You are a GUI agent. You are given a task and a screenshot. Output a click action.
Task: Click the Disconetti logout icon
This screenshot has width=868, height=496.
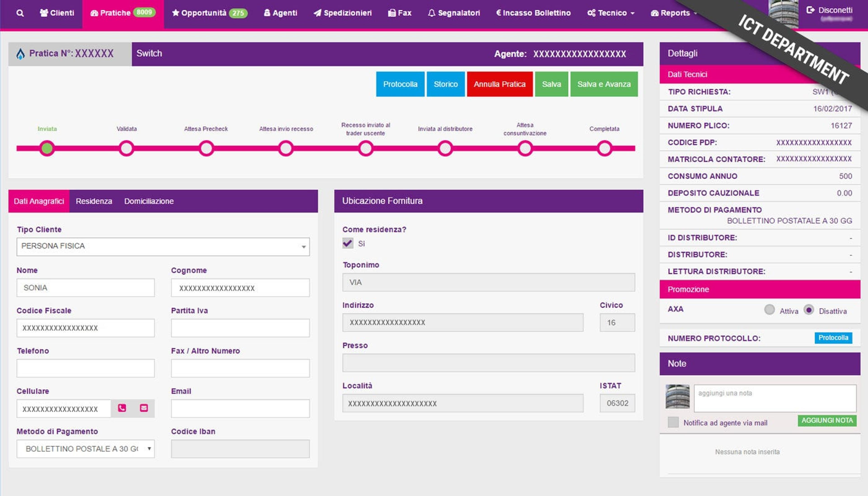[x=810, y=10]
